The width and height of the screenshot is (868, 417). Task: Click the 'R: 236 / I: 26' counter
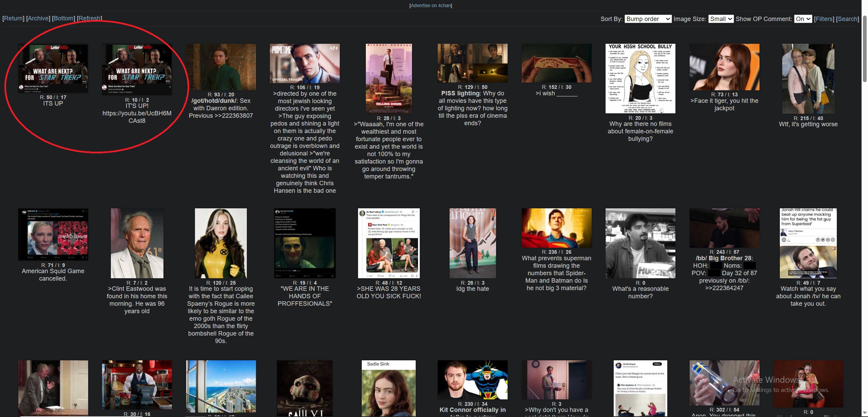click(557, 252)
